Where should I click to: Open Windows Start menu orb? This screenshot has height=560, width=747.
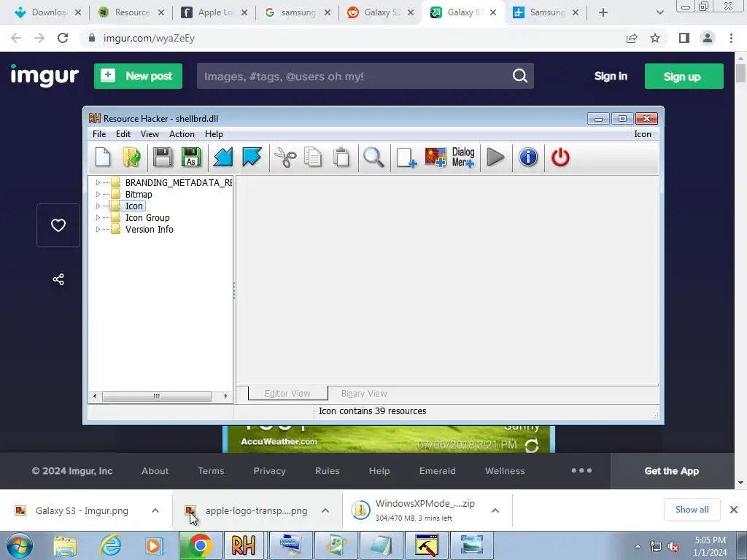(20, 545)
